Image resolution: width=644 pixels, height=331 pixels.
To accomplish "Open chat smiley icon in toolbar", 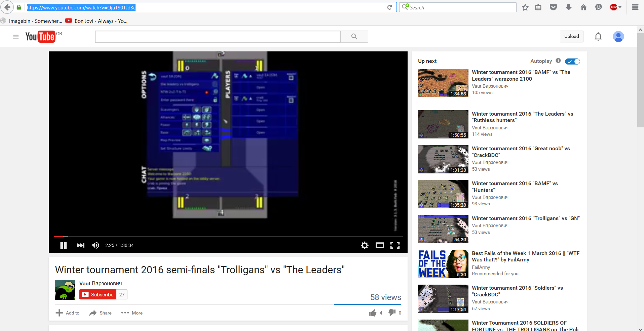I will tap(599, 7).
